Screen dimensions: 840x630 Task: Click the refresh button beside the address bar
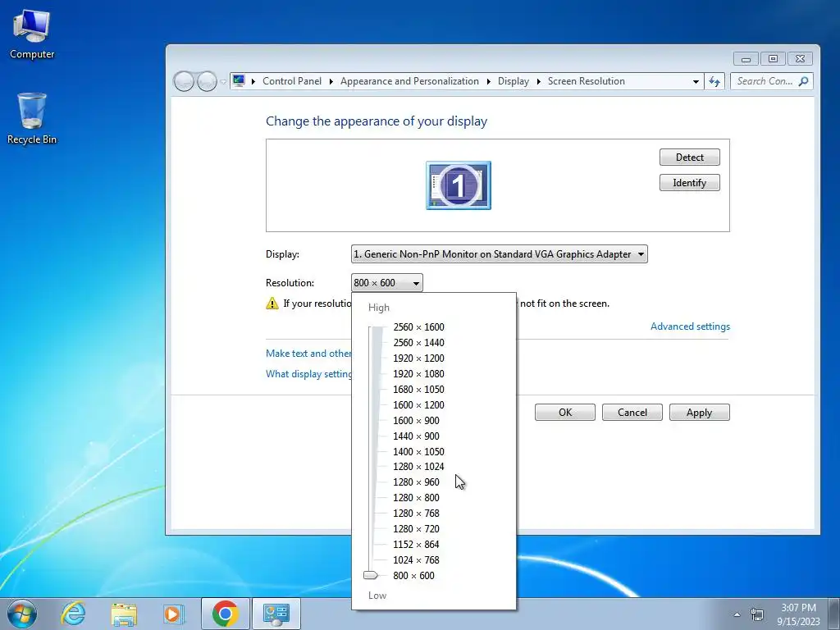[x=714, y=81]
